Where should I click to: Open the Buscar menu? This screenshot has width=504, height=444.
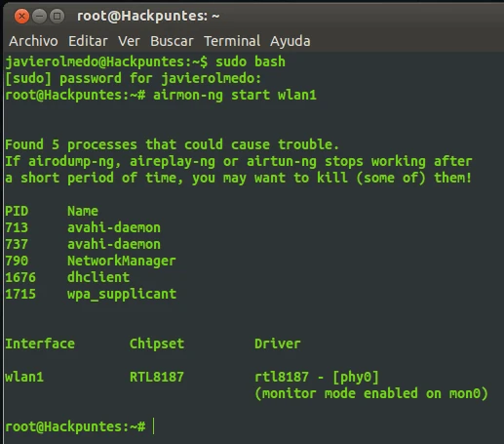pos(172,41)
